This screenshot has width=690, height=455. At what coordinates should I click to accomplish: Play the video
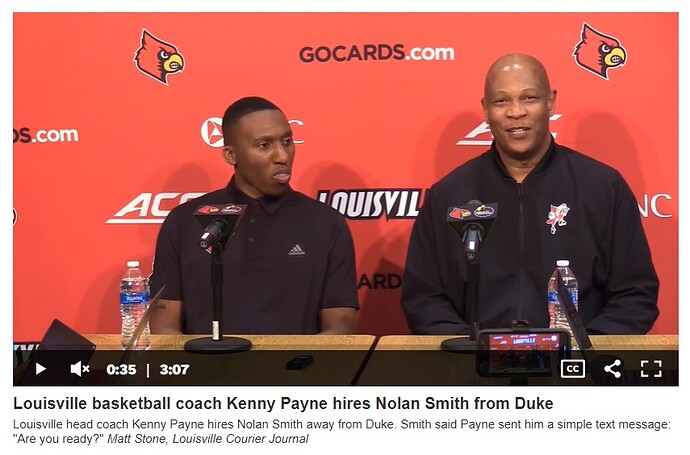pyautogui.click(x=40, y=369)
